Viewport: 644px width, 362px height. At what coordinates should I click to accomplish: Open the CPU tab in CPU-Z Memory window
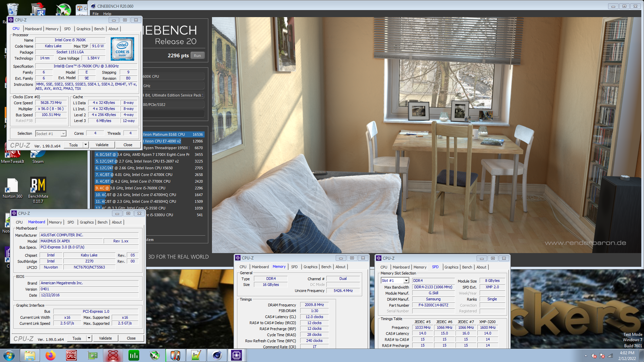(x=243, y=267)
